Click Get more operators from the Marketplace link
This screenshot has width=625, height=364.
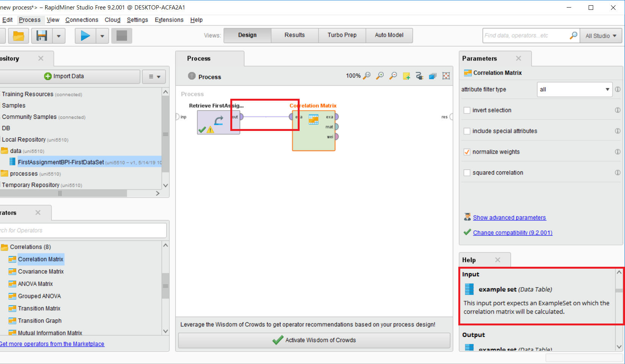click(52, 344)
